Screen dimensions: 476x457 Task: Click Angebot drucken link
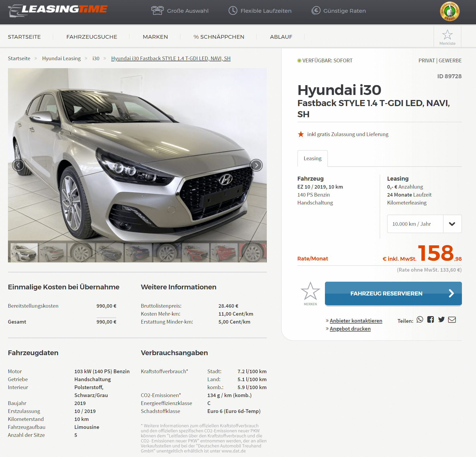pos(350,329)
